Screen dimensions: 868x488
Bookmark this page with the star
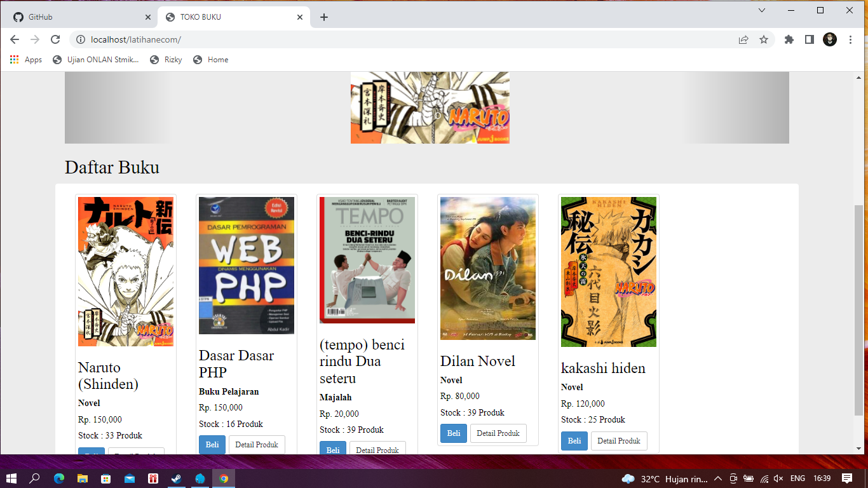pos(764,39)
